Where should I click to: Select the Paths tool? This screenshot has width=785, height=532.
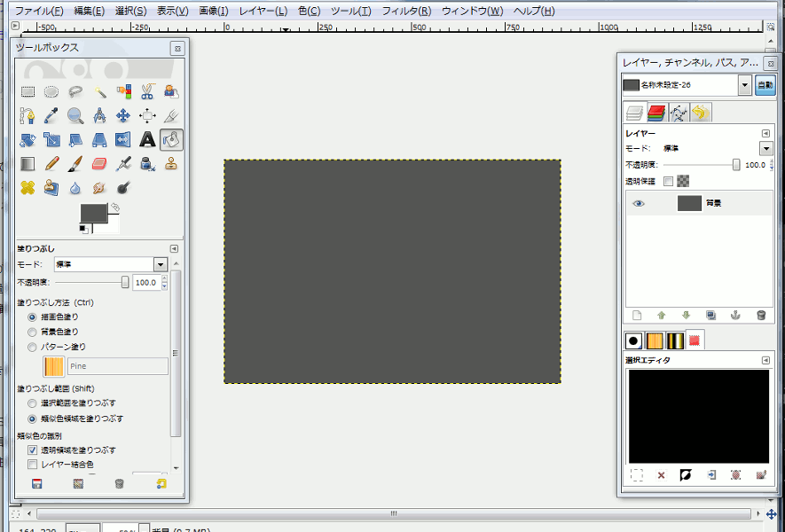click(x=27, y=115)
